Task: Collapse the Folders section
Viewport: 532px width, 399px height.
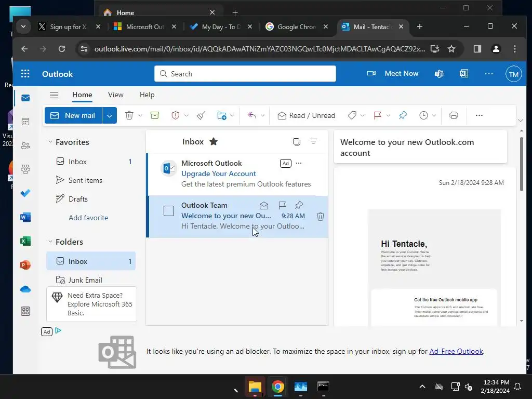Action: pos(50,241)
